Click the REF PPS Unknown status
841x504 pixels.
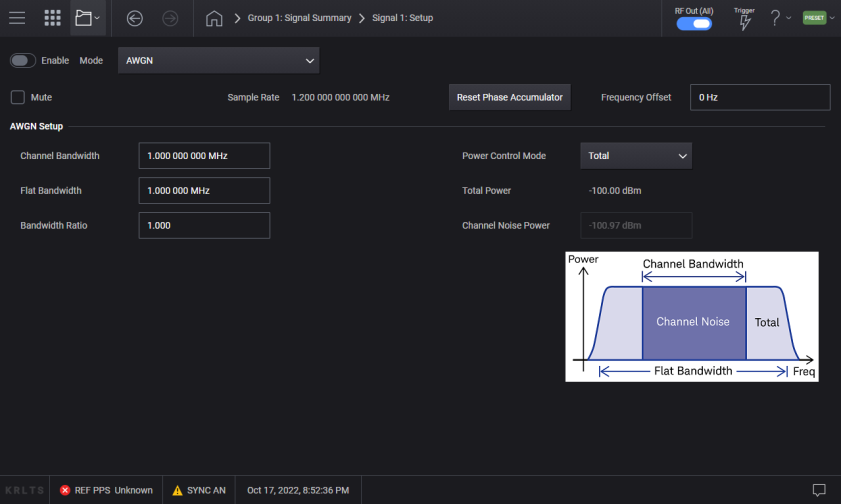point(106,490)
